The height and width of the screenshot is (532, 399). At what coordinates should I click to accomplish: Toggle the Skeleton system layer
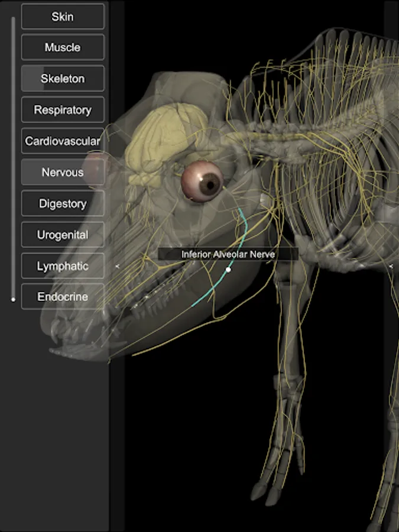coord(63,79)
